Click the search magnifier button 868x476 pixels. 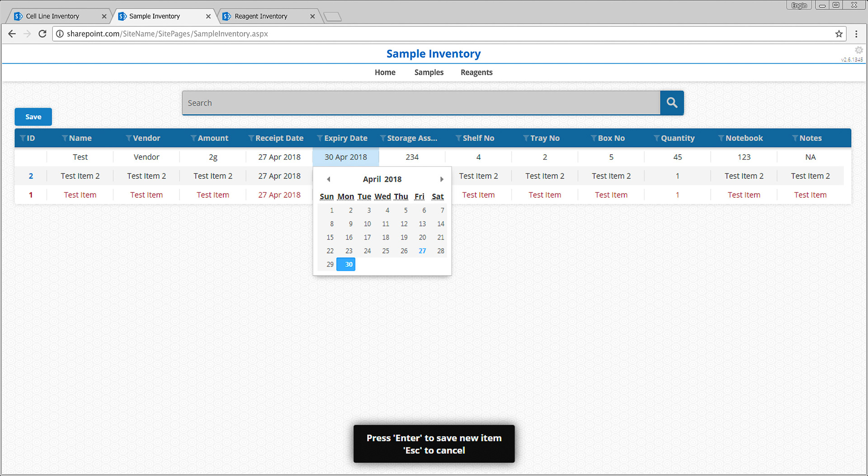click(x=672, y=103)
